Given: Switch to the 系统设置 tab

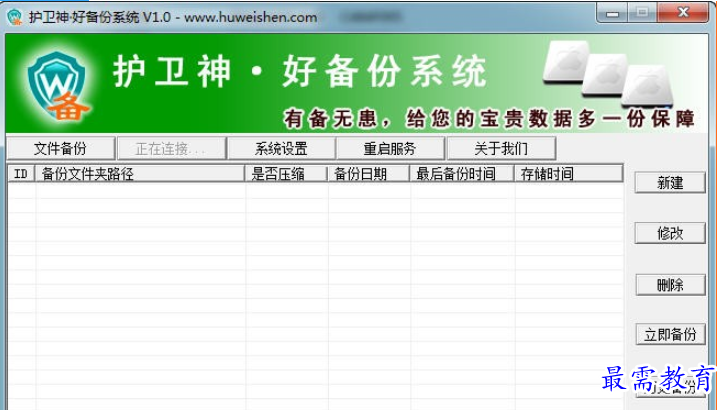Looking at the screenshot, I should (x=281, y=149).
